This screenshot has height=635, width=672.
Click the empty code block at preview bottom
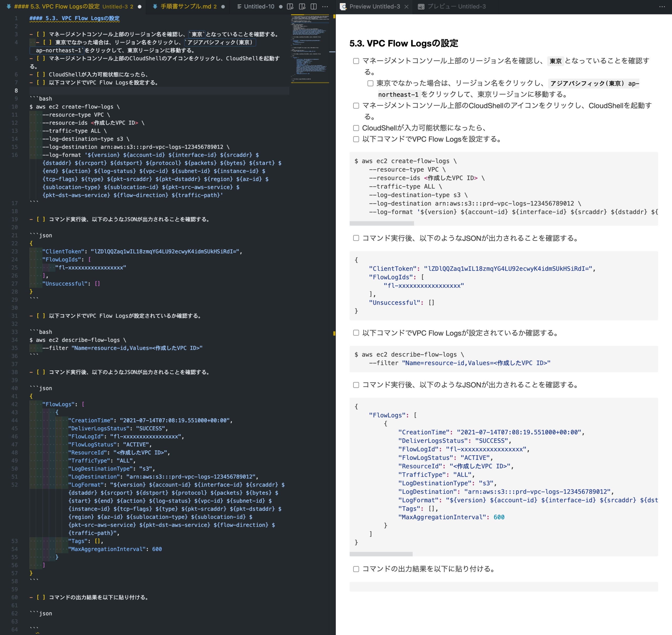[x=503, y=587]
